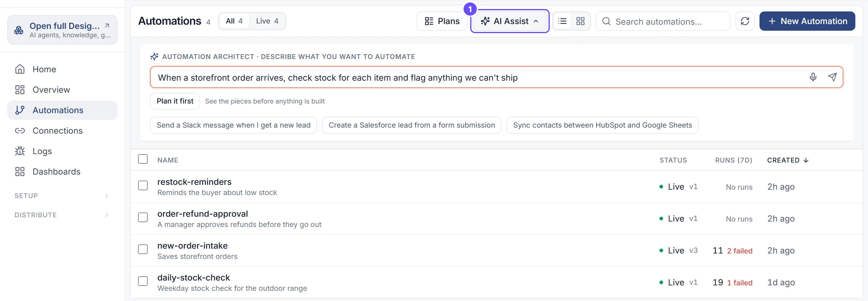The width and height of the screenshot is (868, 301).
Task: Collapse the AI Assist panel
Action: click(x=509, y=21)
